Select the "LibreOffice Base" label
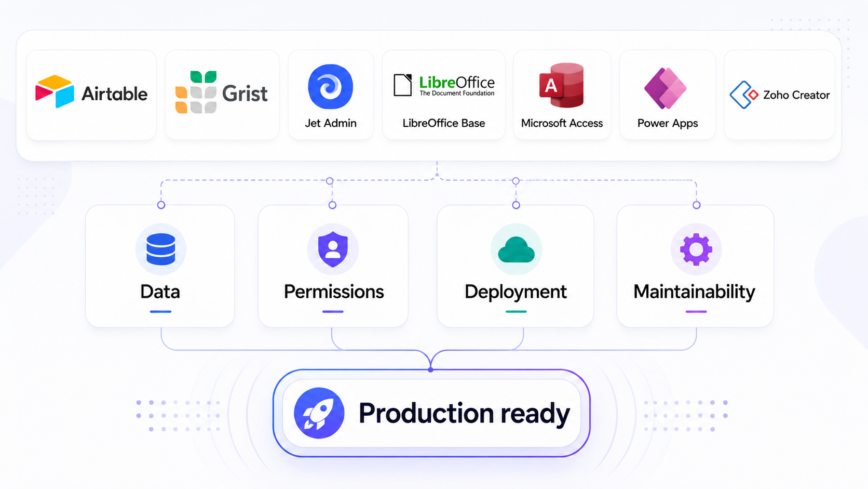868x489 pixels. click(444, 123)
